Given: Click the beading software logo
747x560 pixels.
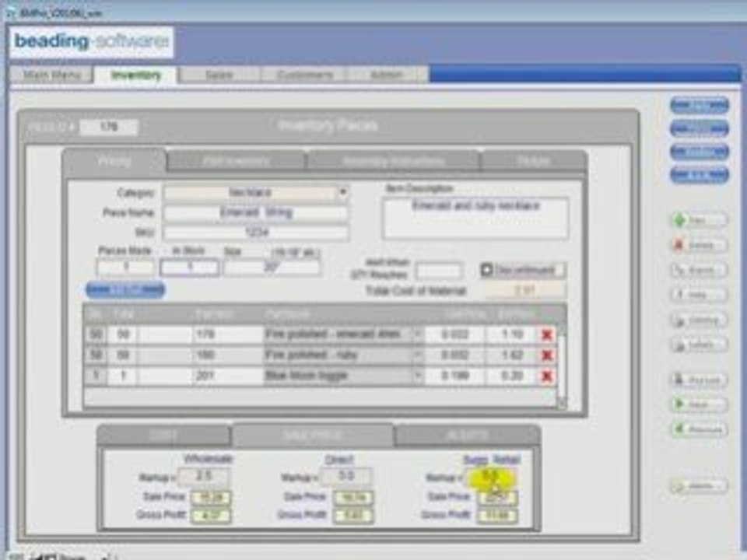Looking at the screenshot, I should click(x=92, y=42).
